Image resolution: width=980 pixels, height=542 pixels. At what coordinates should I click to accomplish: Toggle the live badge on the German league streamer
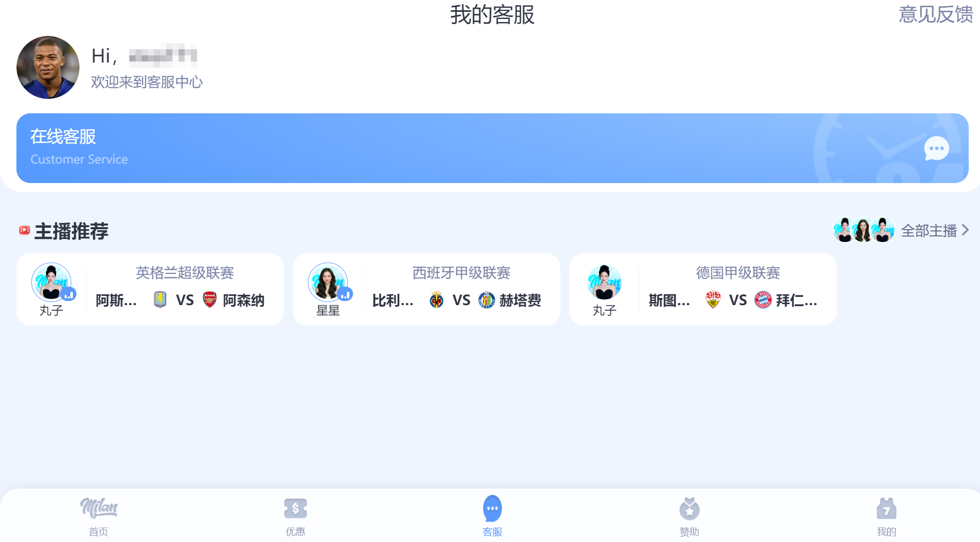622,294
